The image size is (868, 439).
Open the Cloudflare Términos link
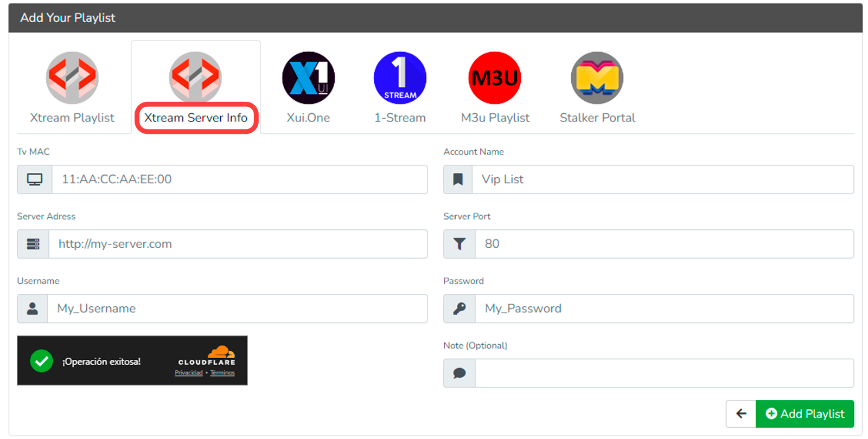coord(222,373)
